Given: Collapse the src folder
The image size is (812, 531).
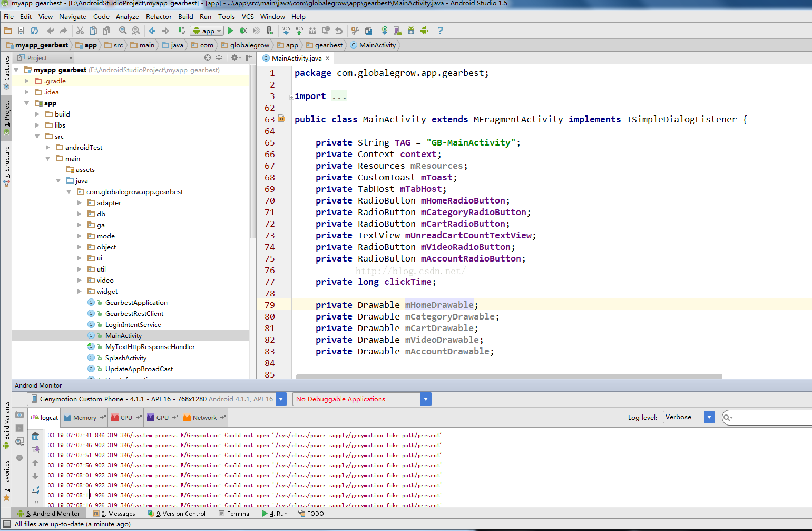Looking at the screenshot, I should (37, 136).
